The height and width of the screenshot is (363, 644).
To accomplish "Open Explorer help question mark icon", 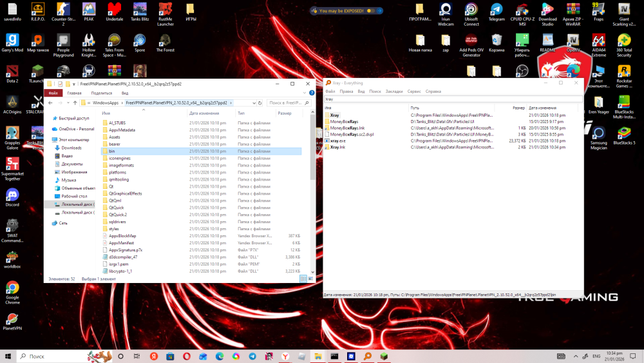I will [312, 93].
